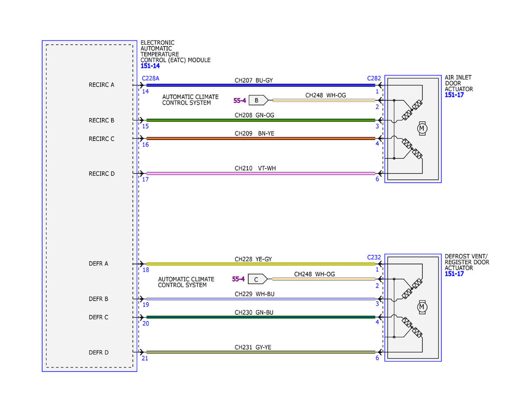This screenshot has width=532, height=411.
Task: Click the C232 connector label
Action: [x=374, y=257]
